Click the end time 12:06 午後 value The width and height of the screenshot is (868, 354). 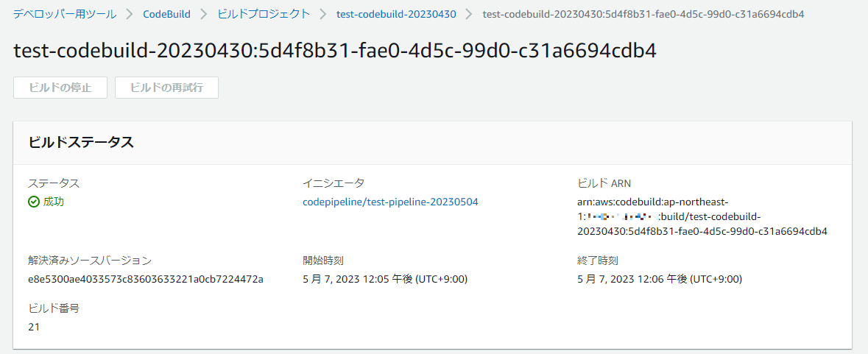(660, 280)
